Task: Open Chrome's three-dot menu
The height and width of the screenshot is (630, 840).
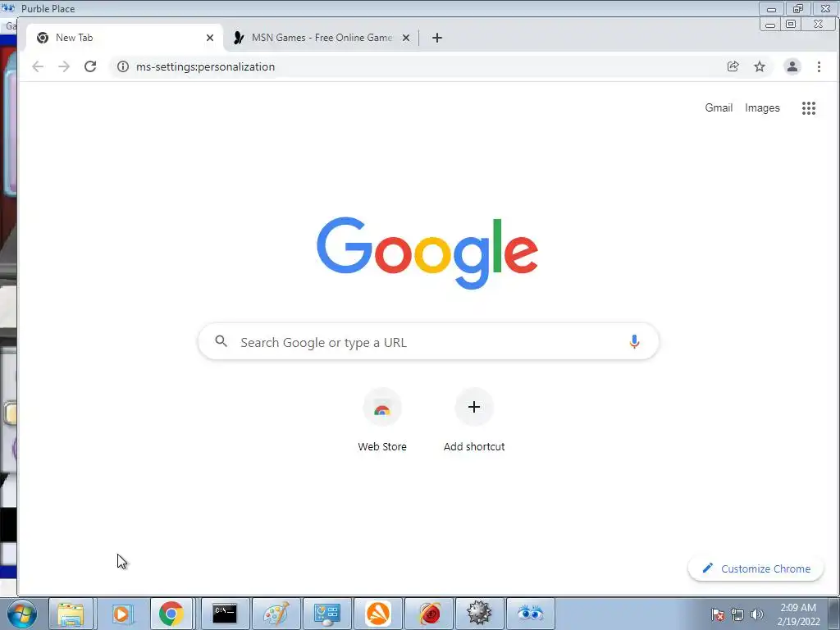Action: pyautogui.click(x=819, y=66)
